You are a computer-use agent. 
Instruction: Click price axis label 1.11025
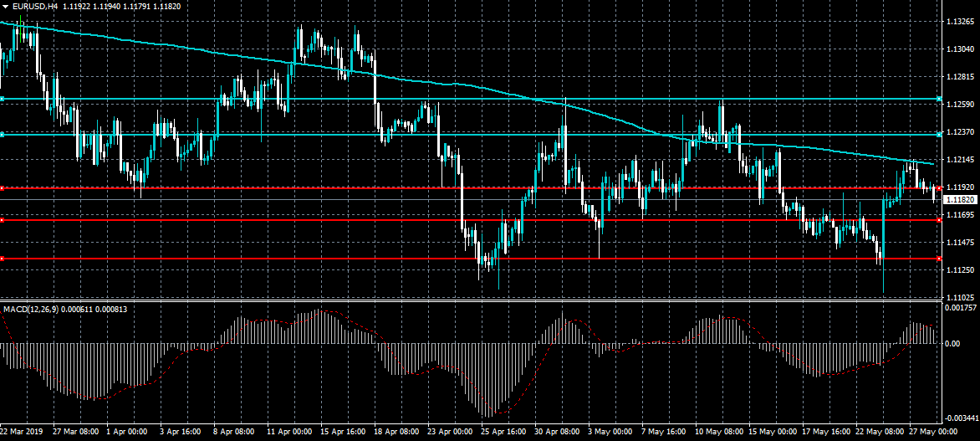pos(959,297)
